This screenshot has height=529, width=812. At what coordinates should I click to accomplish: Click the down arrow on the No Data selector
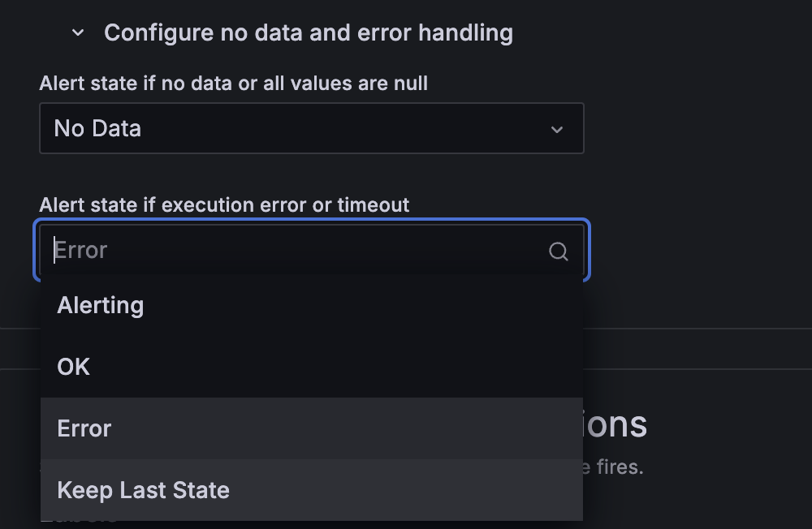coord(557,128)
